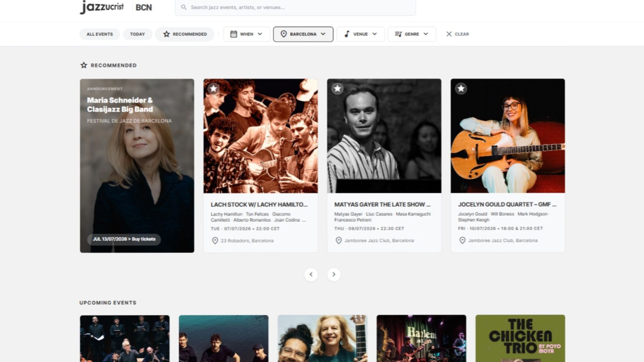644x362 pixels.
Task: Toggle star on Lach Stock event card
Action: [214, 88]
